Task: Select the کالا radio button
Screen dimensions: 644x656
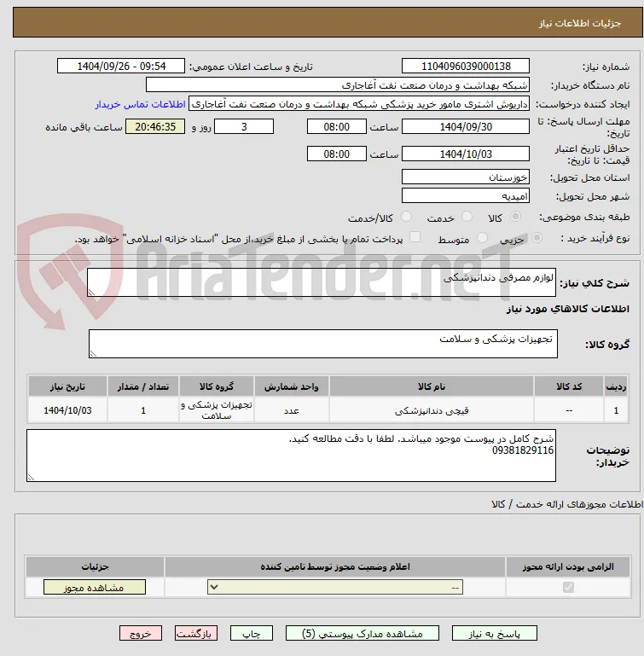Action: (515, 217)
